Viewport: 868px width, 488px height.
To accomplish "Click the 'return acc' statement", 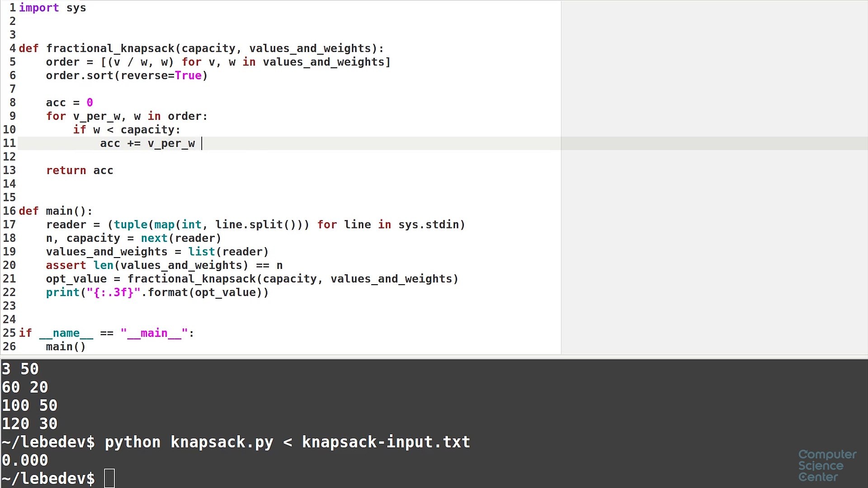I will click(x=80, y=170).
